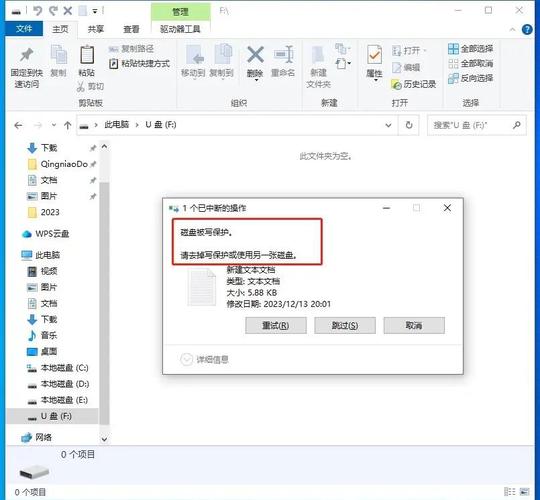Image resolution: width=540 pixels, height=500 pixels.
Task: Click the Redo icon in the title bar
Action: click(53, 11)
